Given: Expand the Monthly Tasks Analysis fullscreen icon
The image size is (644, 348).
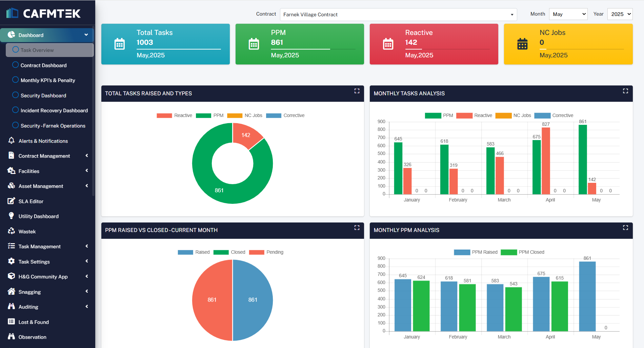Looking at the screenshot, I should pyautogui.click(x=625, y=91).
